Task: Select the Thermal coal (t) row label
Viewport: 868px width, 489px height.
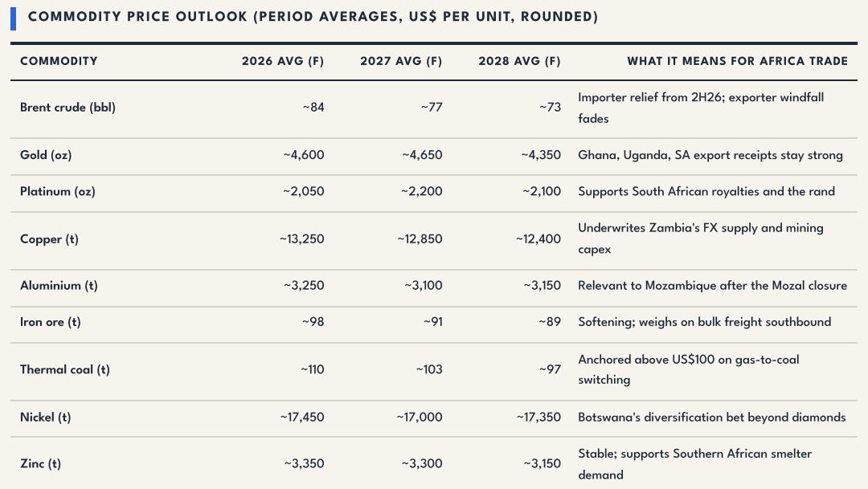Action: coord(65,369)
